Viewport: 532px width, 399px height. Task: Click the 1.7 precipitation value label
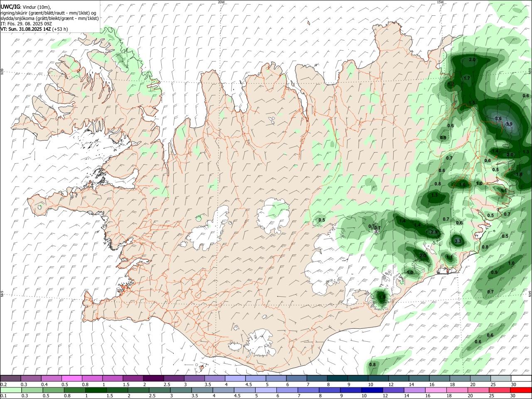pos(467,78)
